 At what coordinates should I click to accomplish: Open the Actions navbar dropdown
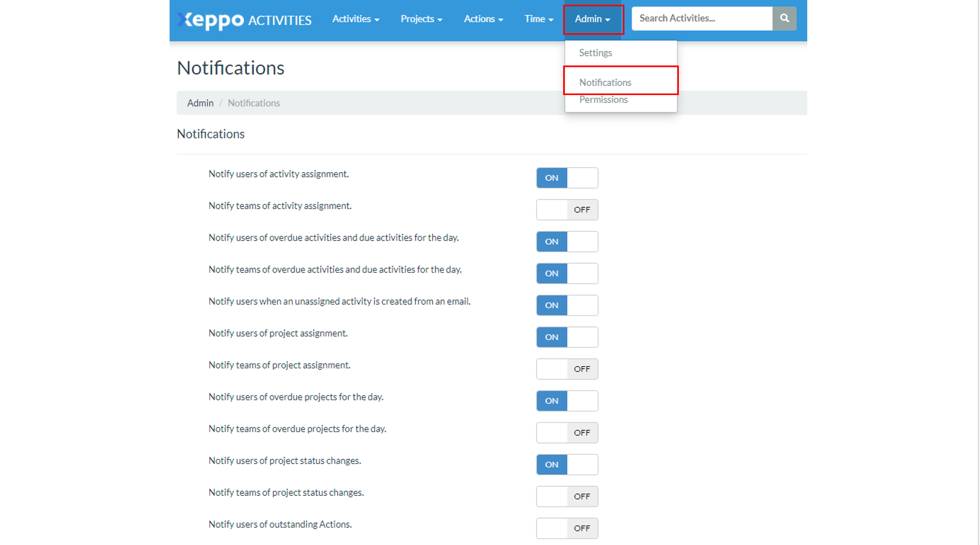[x=483, y=19]
